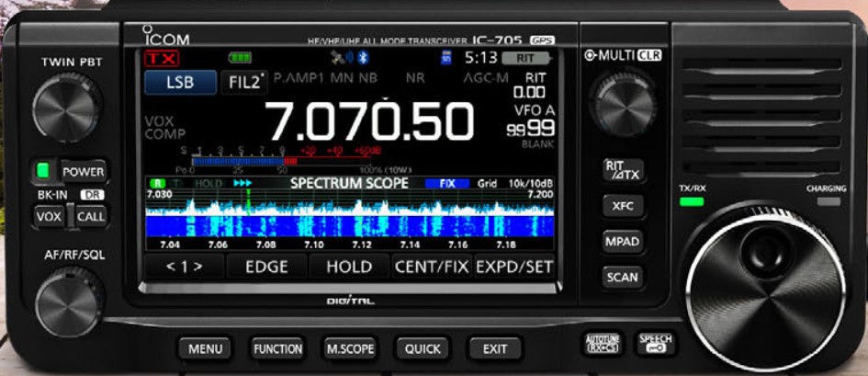Tap the green battery level icon
868x376 pixels.
pos(240,58)
